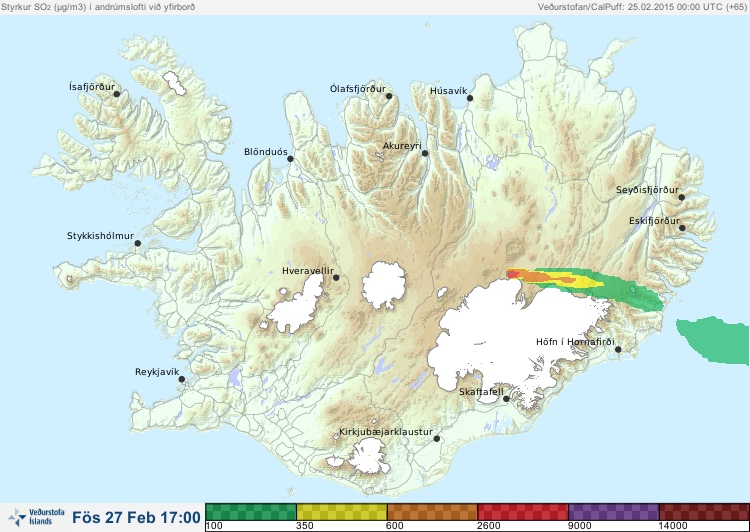Click the Akureyri station dot
Image resolution: width=750 pixels, height=532 pixels.
pyautogui.click(x=425, y=153)
